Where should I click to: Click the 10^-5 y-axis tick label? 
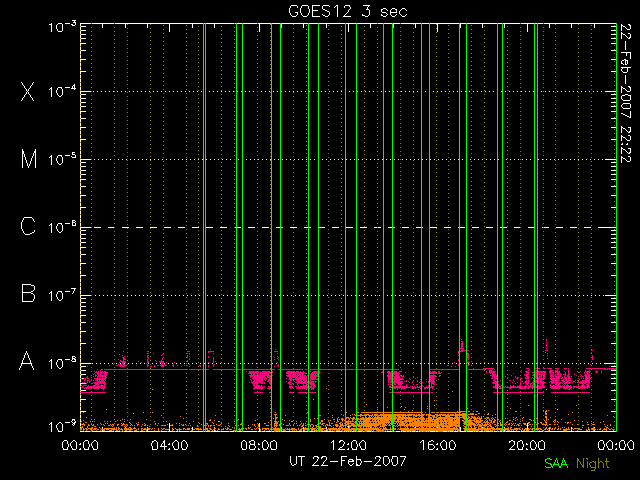[x=62, y=160]
